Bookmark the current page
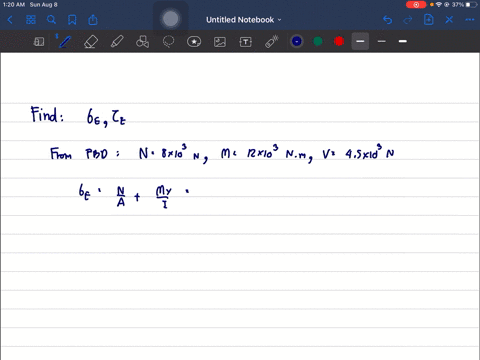This screenshot has width=480, height=360. 72,20
